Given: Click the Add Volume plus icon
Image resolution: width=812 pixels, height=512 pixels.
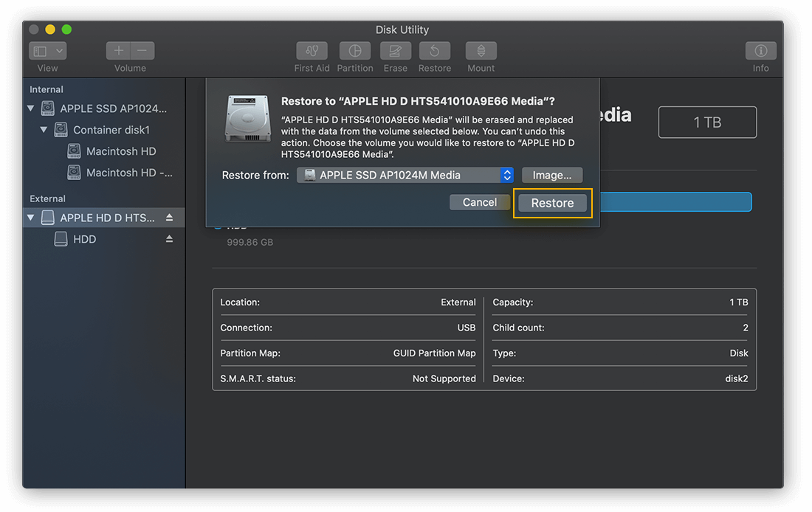Looking at the screenshot, I should pos(117,50).
